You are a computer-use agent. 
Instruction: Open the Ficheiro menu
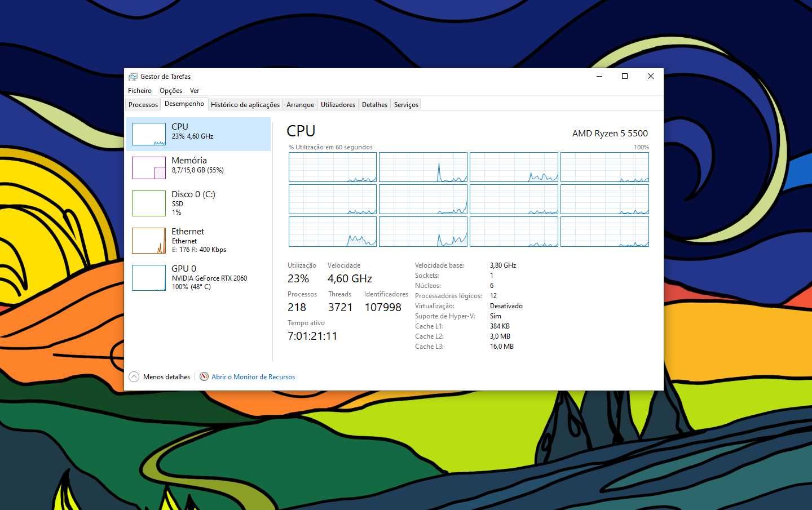(140, 91)
